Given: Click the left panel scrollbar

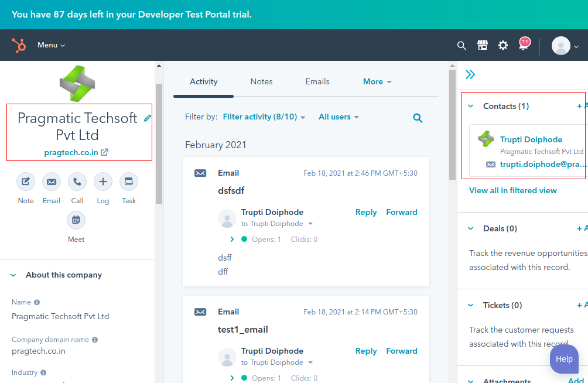Looking at the screenshot, I should pos(159,143).
